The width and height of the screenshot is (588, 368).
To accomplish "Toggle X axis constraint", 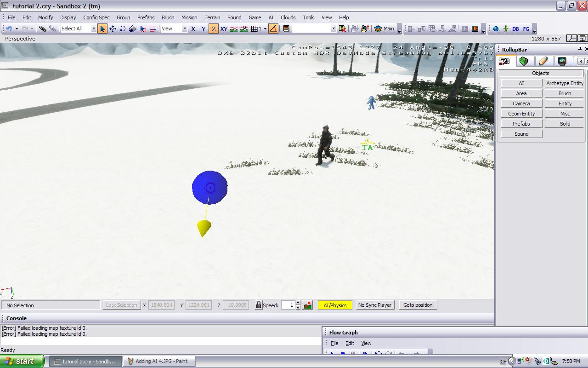I will 193,29.
